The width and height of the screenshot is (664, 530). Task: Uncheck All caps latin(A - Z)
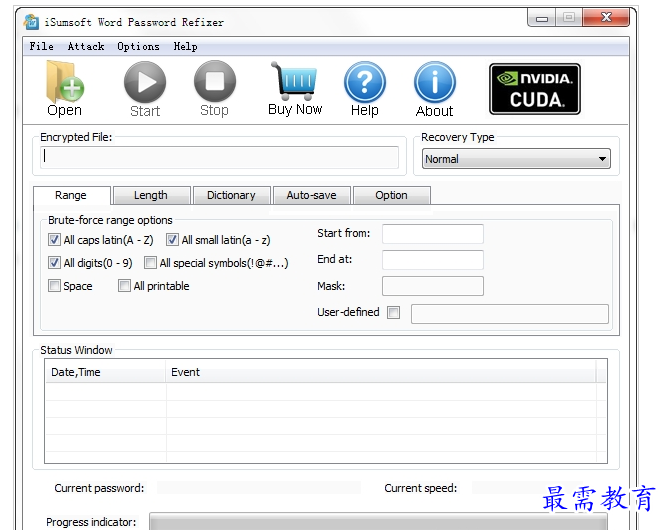(x=54, y=240)
